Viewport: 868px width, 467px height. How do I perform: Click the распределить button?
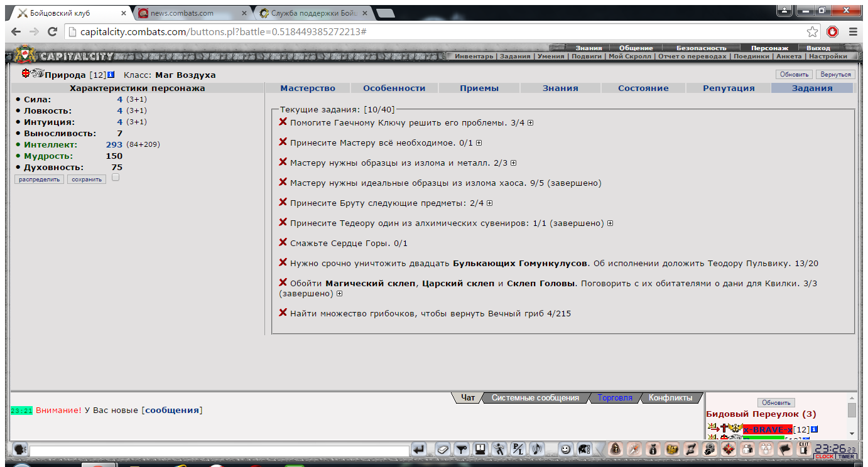click(x=39, y=179)
